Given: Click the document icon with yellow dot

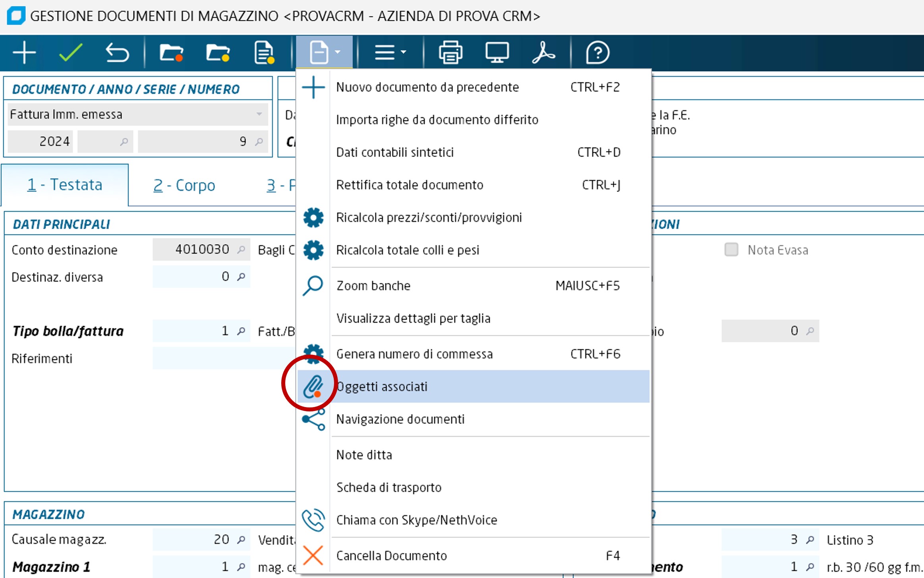Looking at the screenshot, I should (264, 53).
